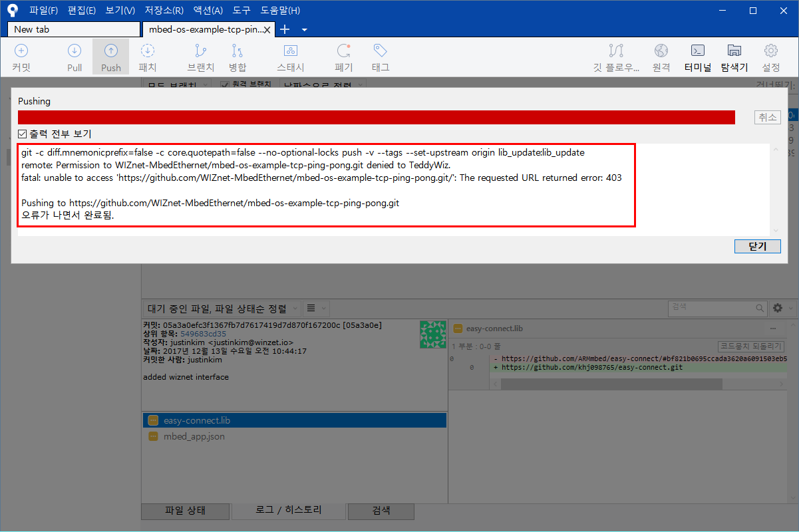Click the '1 부분 : 0-0 줄' hunk header
Screen dimensions: 799x532
point(476,346)
